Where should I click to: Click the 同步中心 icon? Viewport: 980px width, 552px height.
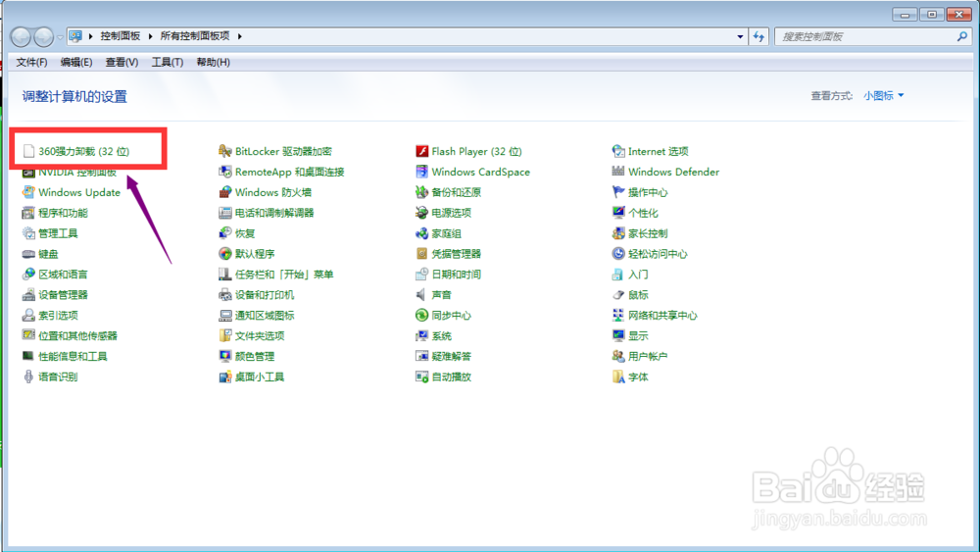point(421,316)
